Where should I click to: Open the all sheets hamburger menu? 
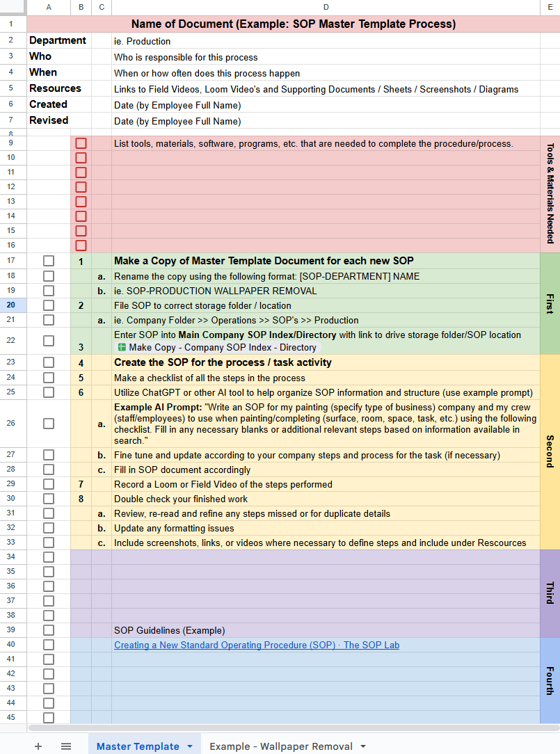pyautogui.click(x=66, y=746)
